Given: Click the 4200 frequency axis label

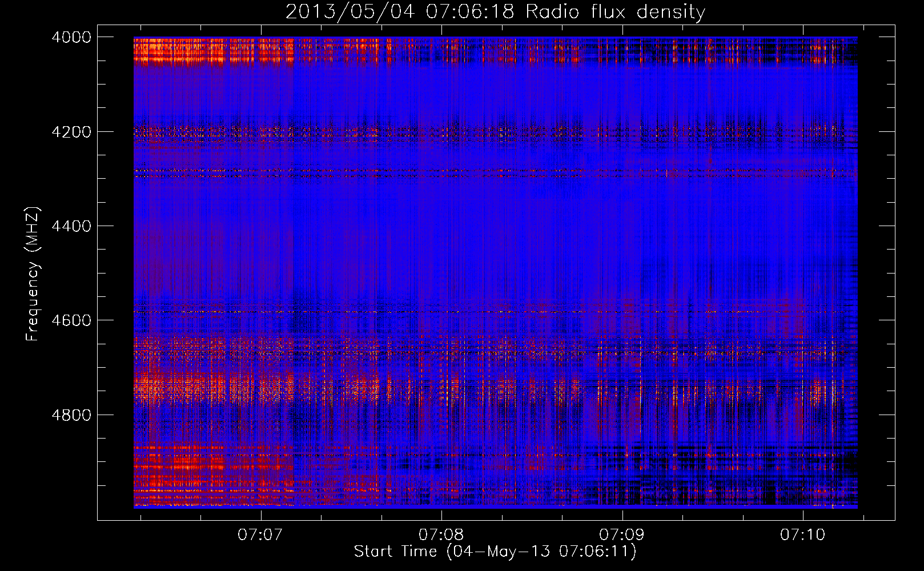Looking at the screenshot, I should [71, 132].
